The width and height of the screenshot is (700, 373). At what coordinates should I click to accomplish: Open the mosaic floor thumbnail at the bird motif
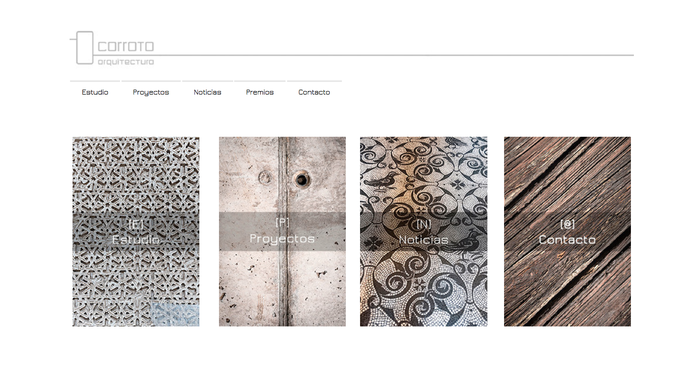pos(382,180)
